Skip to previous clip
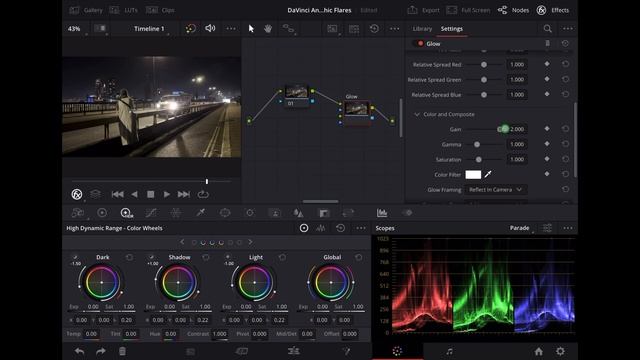Screen dimensions: 640x360 (118, 194)
